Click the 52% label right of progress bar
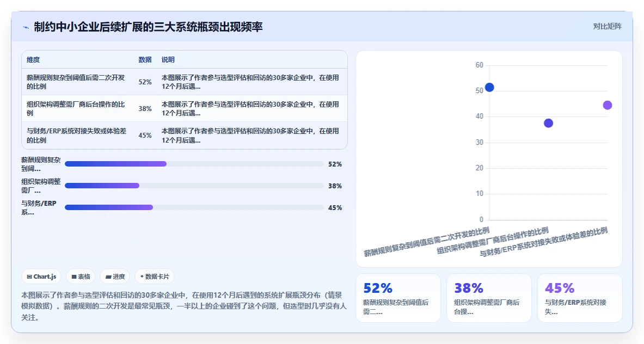This screenshot has height=344, width=644. pos(335,164)
